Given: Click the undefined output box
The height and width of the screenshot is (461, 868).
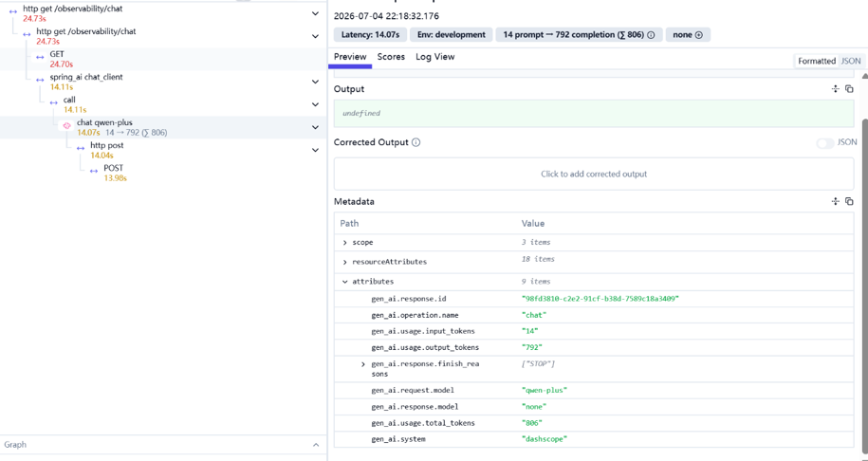Looking at the screenshot, I should (594, 113).
